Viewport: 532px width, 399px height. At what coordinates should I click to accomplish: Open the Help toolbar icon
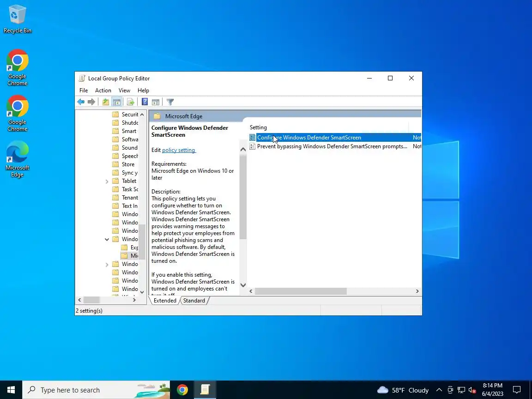click(145, 102)
